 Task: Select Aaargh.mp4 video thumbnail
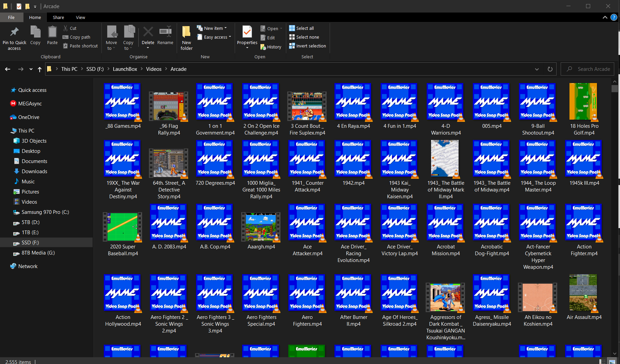[x=261, y=227]
